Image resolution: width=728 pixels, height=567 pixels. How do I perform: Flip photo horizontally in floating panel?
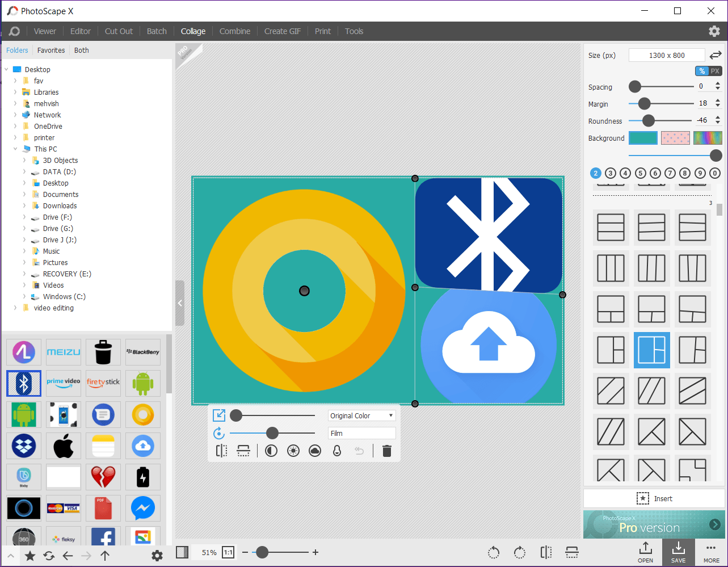pyautogui.click(x=222, y=451)
